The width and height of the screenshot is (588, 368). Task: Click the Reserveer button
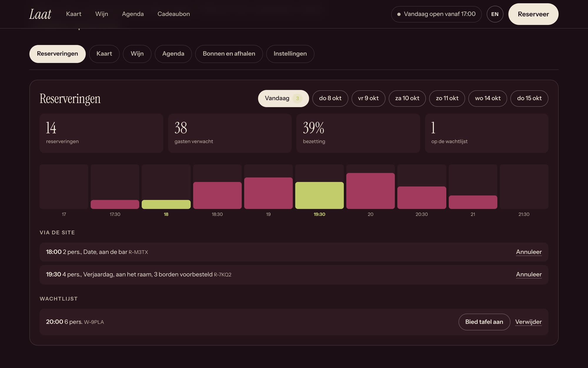tap(533, 14)
